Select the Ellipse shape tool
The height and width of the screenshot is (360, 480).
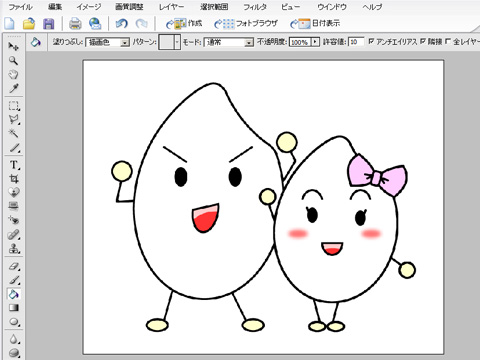pyautogui.click(x=14, y=322)
